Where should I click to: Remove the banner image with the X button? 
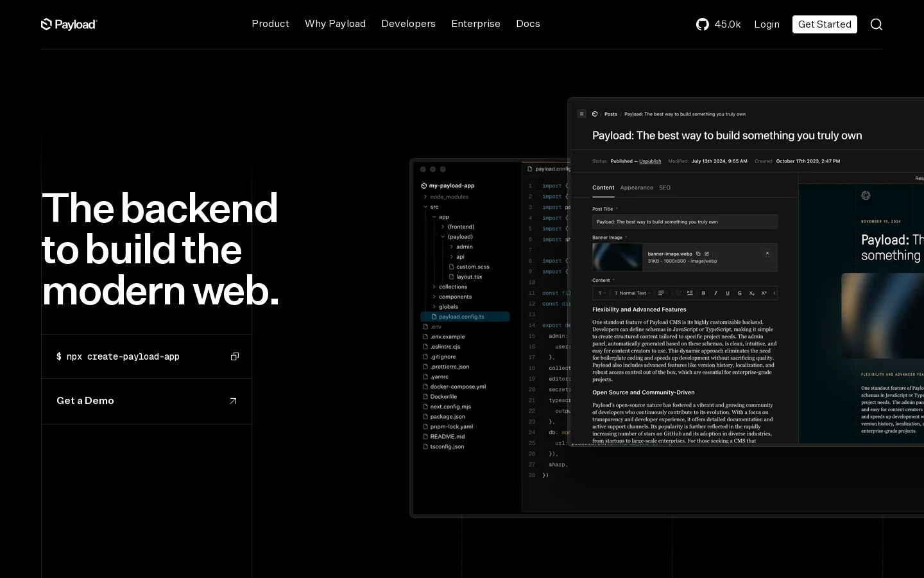click(767, 253)
